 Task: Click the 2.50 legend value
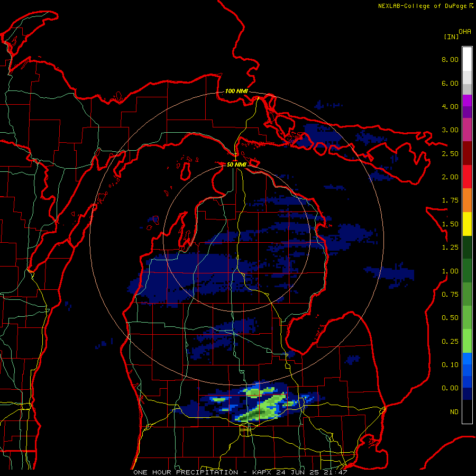pos(450,153)
